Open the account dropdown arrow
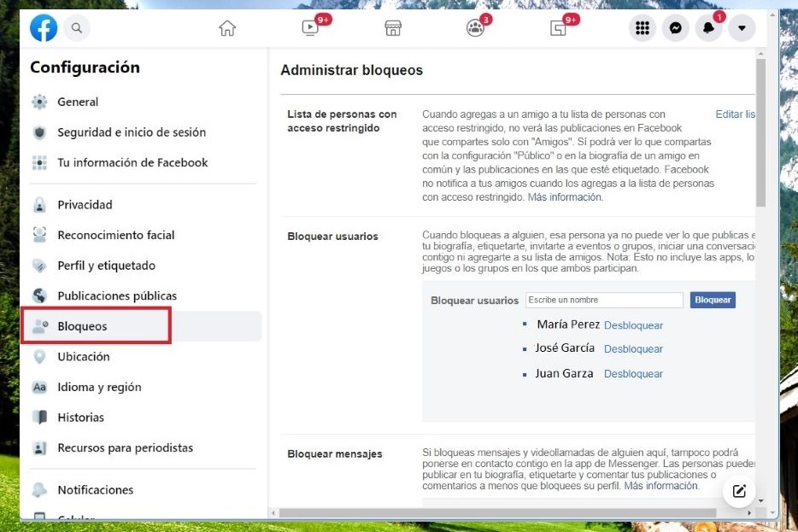The height and width of the screenshot is (532, 798). point(742,27)
